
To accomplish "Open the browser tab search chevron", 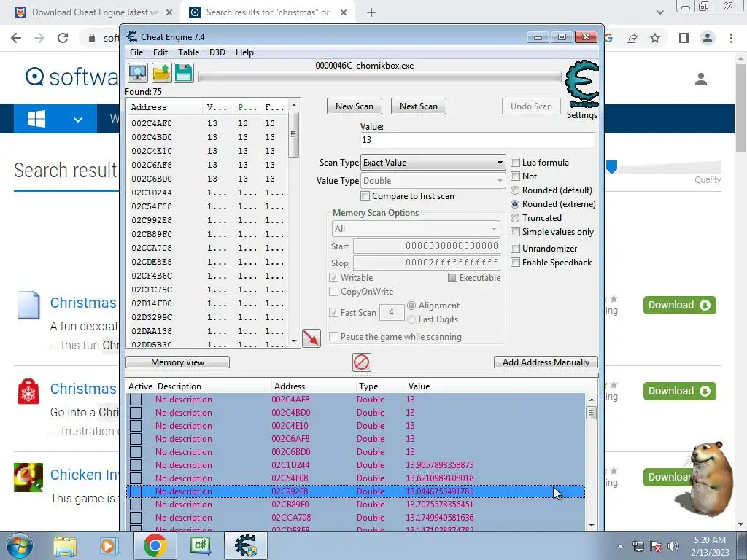I will coord(659,12).
